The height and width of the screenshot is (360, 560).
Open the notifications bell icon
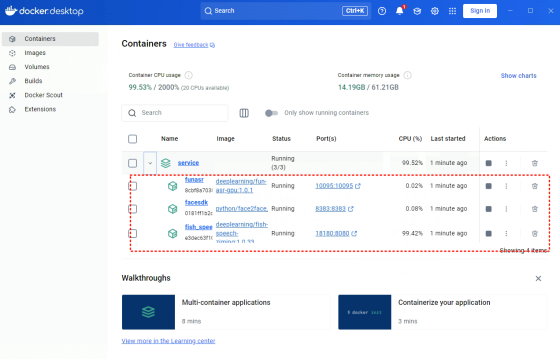tap(400, 11)
